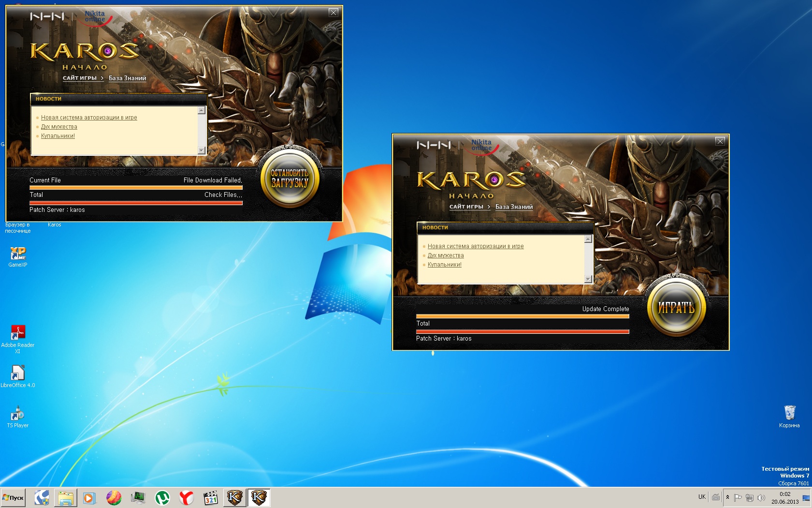Open the 'Купальники!' news in right launcher
Image resolution: width=812 pixels, height=508 pixels.
click(x=445, y=265)
